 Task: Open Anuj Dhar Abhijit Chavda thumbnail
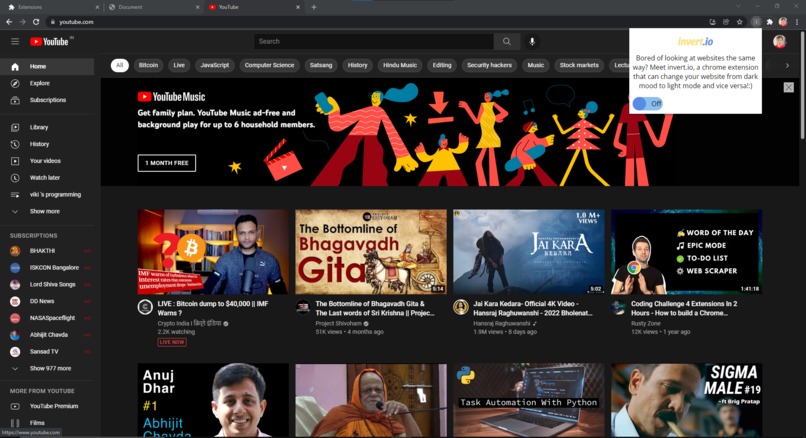[x=213, y=400]
